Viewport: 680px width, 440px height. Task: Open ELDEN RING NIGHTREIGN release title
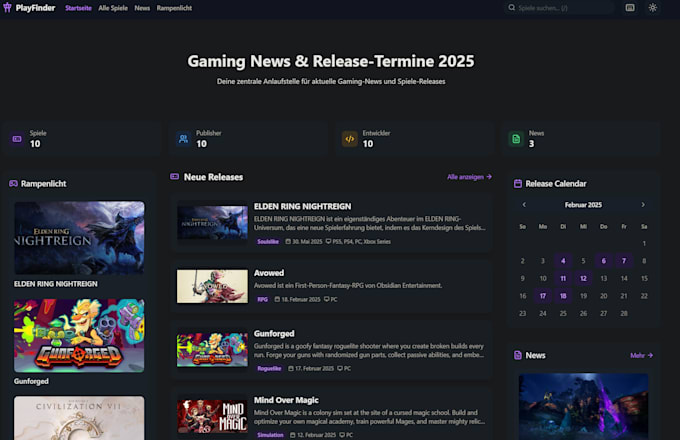point(302,206)
